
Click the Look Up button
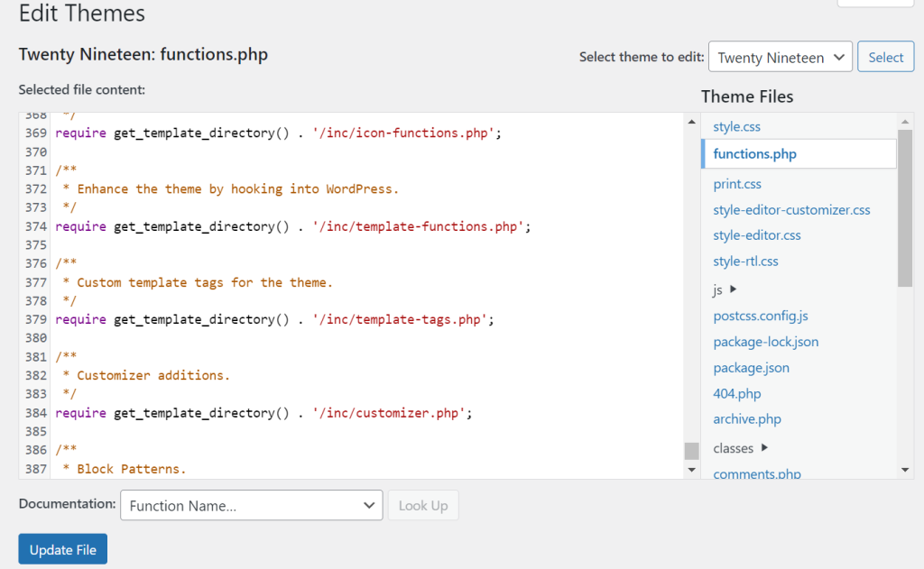[x=422, y=505]
